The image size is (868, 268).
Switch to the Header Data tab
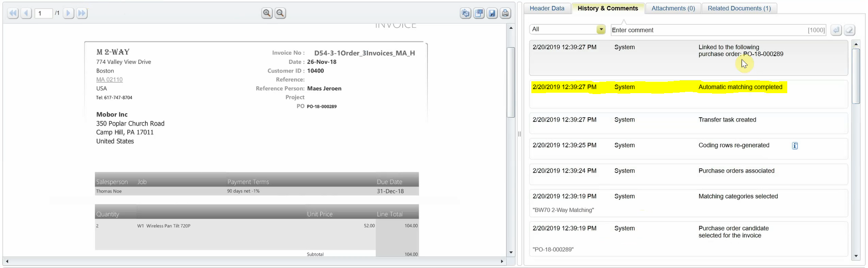547,8
